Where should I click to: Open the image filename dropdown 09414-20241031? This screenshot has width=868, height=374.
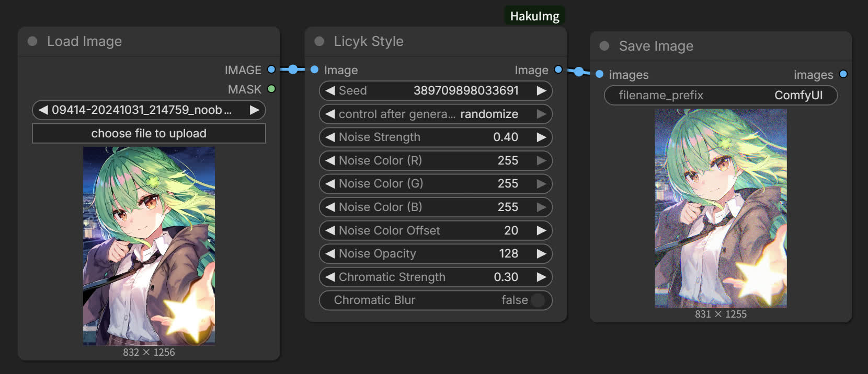click(x=149, y=110)
